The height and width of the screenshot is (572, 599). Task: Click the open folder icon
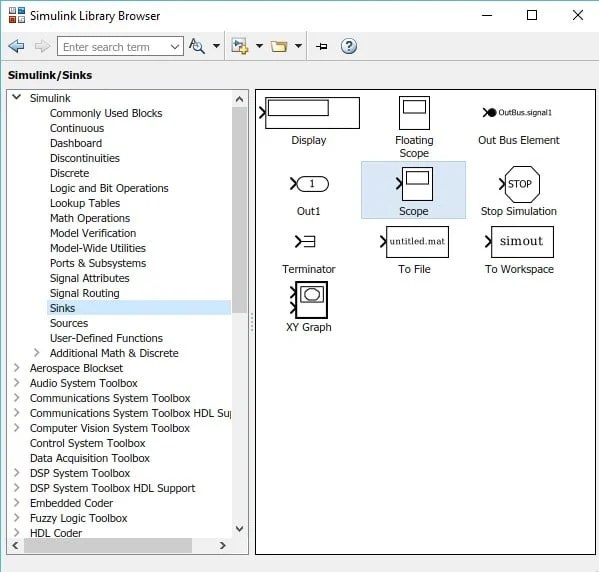coord(279,46)
